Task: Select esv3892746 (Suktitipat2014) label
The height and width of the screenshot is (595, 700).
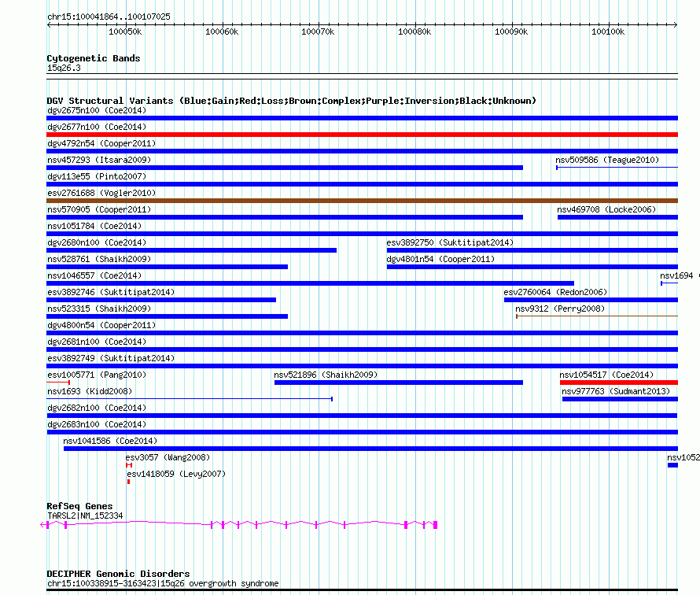Action: click(111, 292)
